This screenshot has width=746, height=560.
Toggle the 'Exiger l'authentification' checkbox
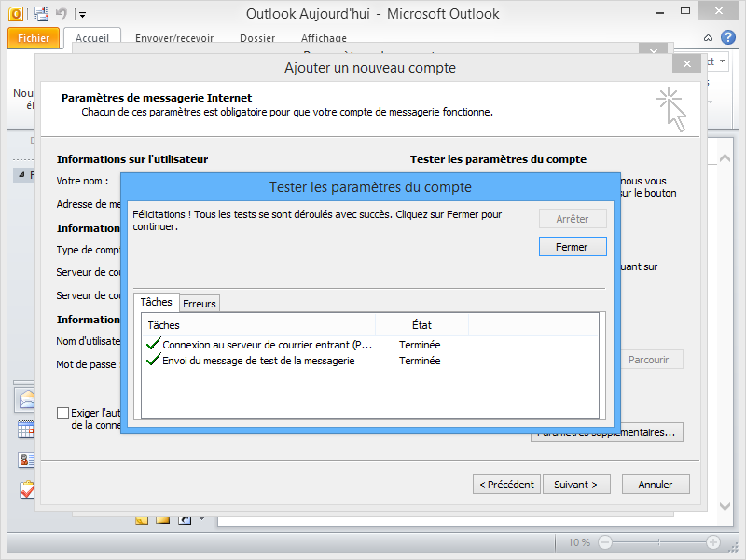point(63,413)
